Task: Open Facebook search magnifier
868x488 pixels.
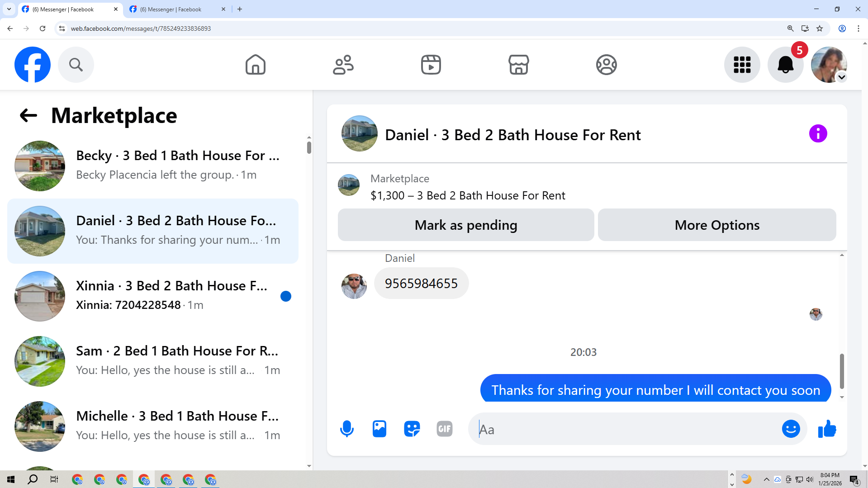Action: (76, 65)
